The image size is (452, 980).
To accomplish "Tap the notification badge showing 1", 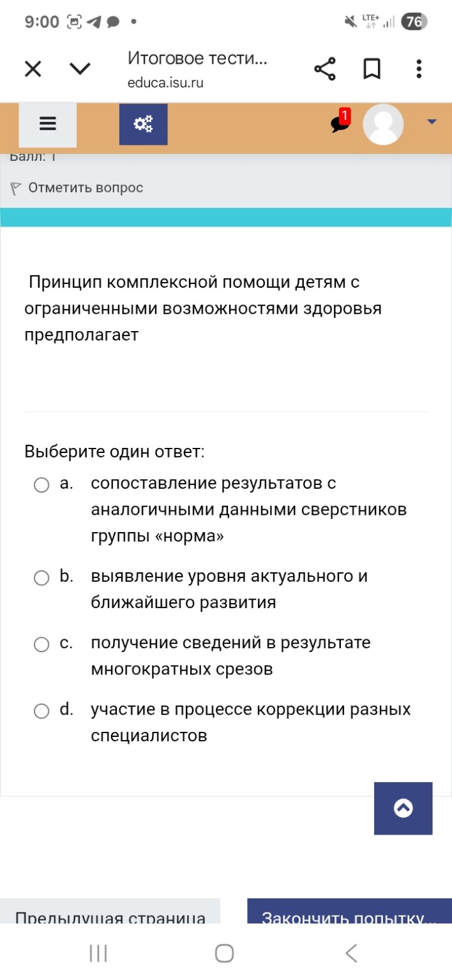I will click(x=345, y=114).
